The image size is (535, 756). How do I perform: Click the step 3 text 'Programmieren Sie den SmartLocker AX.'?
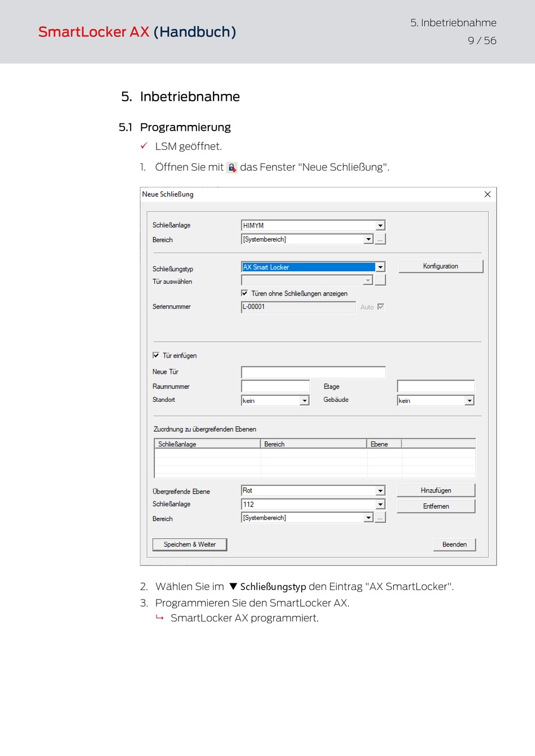tap(252, 603)
